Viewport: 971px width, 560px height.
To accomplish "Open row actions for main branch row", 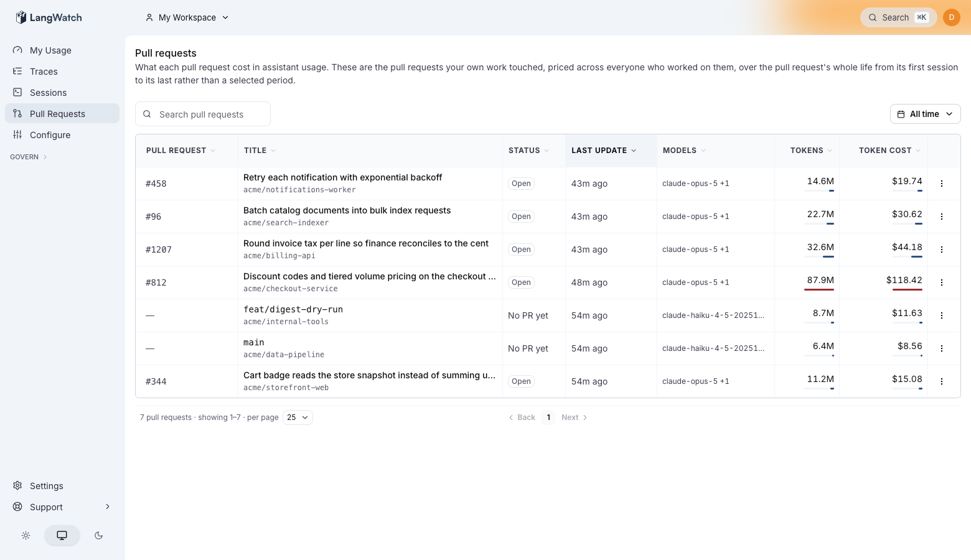I will click(x=942, y=348).
